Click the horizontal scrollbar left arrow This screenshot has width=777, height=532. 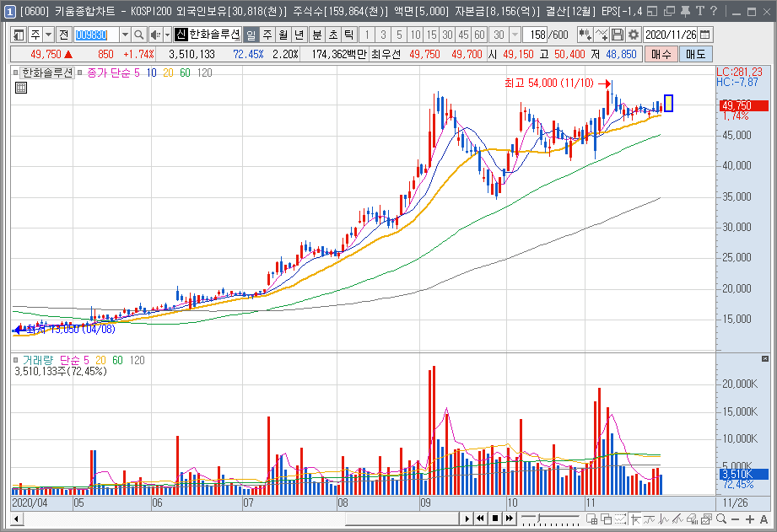(16, 519)
